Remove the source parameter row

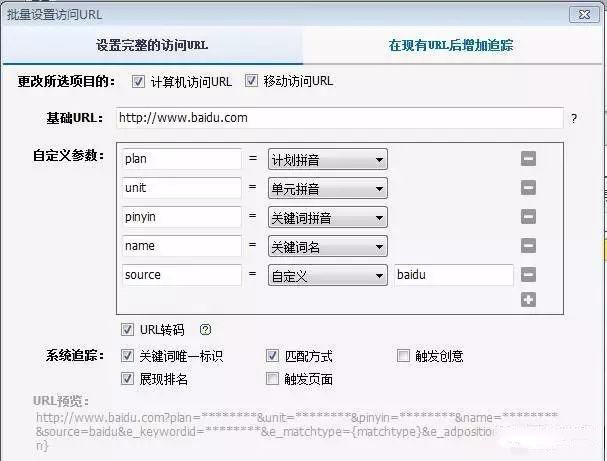528,274
